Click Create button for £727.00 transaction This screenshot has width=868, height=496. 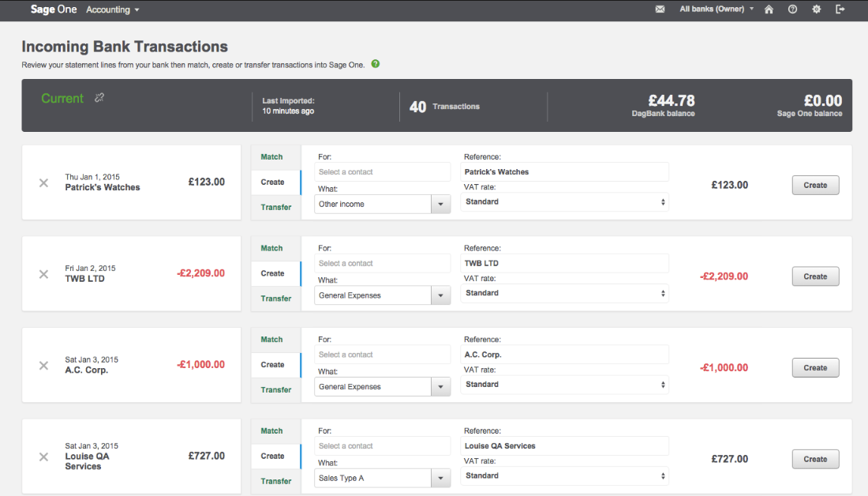click(815, 460)
